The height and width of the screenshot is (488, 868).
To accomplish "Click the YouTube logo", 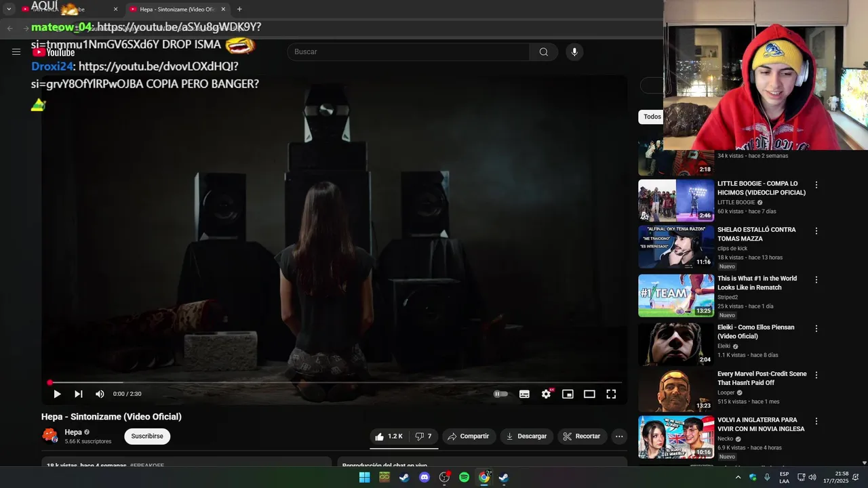I will [x=54, y=52].
